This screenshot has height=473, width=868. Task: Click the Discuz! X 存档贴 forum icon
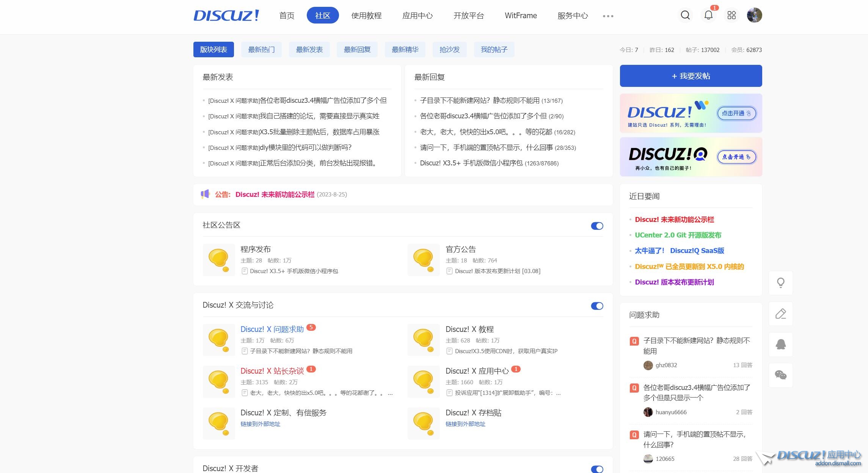pos(424,423)
